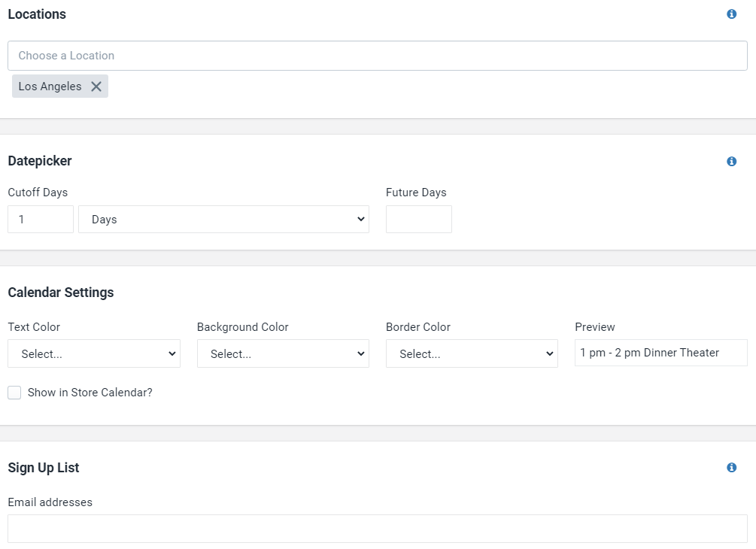Click the Future Days label
The image size is (756, 549).
point(416,193)
